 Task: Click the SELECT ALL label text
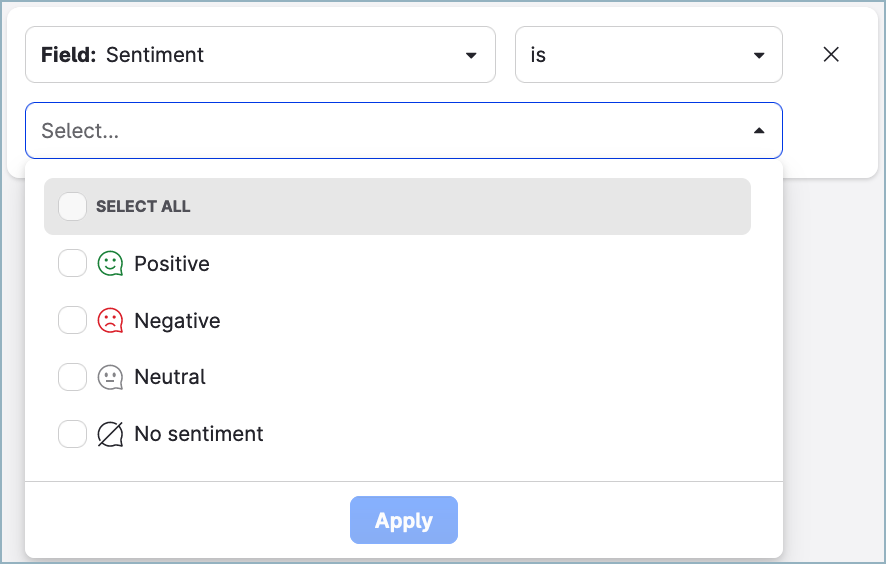(143, 207)
